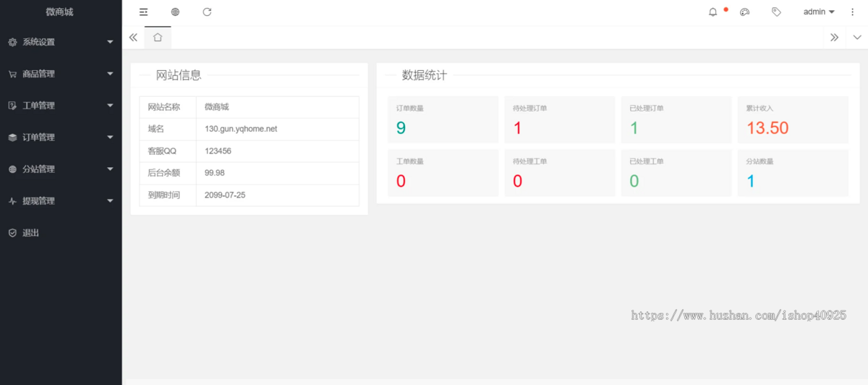Open the 工单管理 menu
Image resolution: width=868 pixels, height=385 pixels.
[x=61, y=106]
